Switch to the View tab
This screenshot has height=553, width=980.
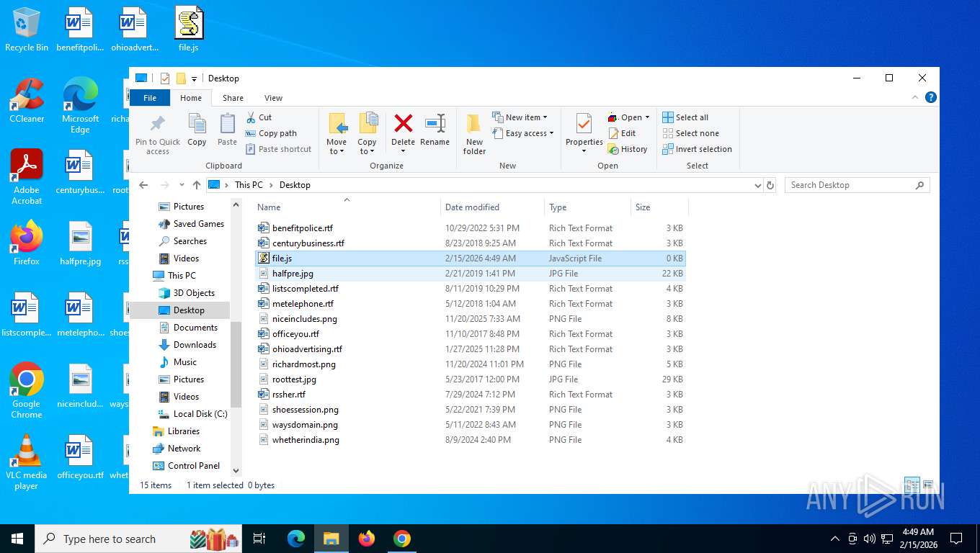273,98
